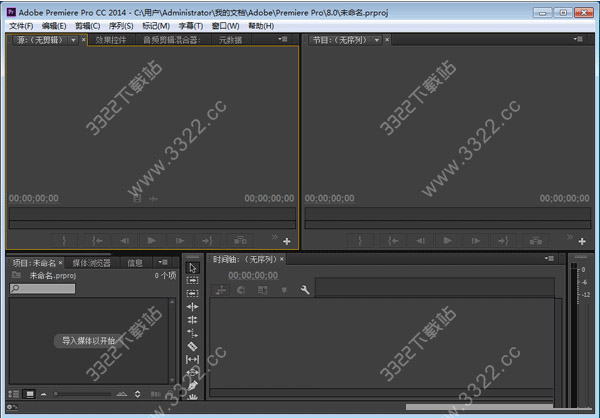Screen dimensions: 600x418
Task: Click Source monitor Go to In button
Action: pyautogui.click(x=97, y=240)
